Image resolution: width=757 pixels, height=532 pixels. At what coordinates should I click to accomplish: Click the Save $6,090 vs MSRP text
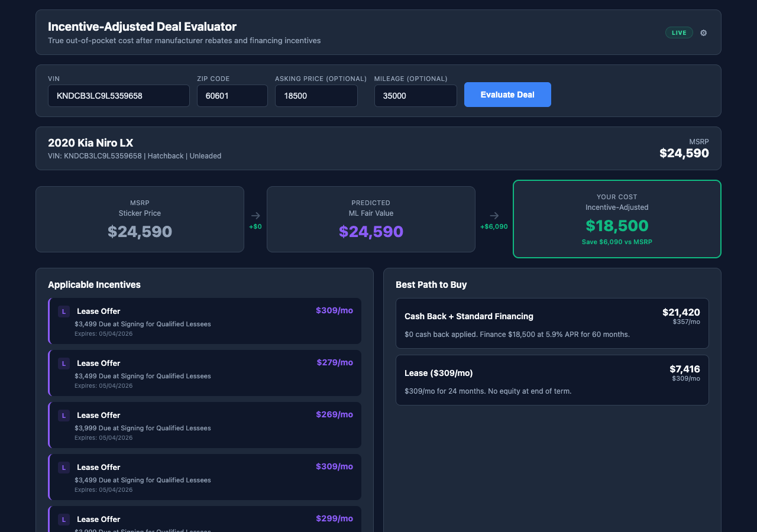click(617, 242)
